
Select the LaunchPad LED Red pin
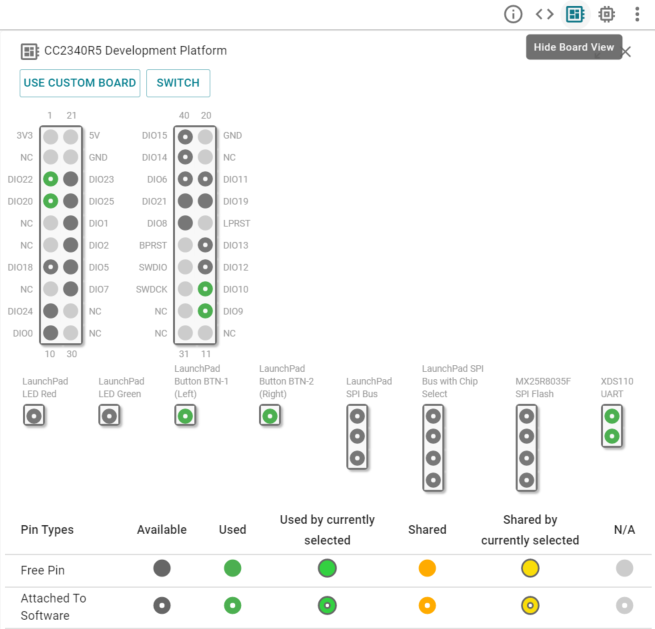coord(35,415)
